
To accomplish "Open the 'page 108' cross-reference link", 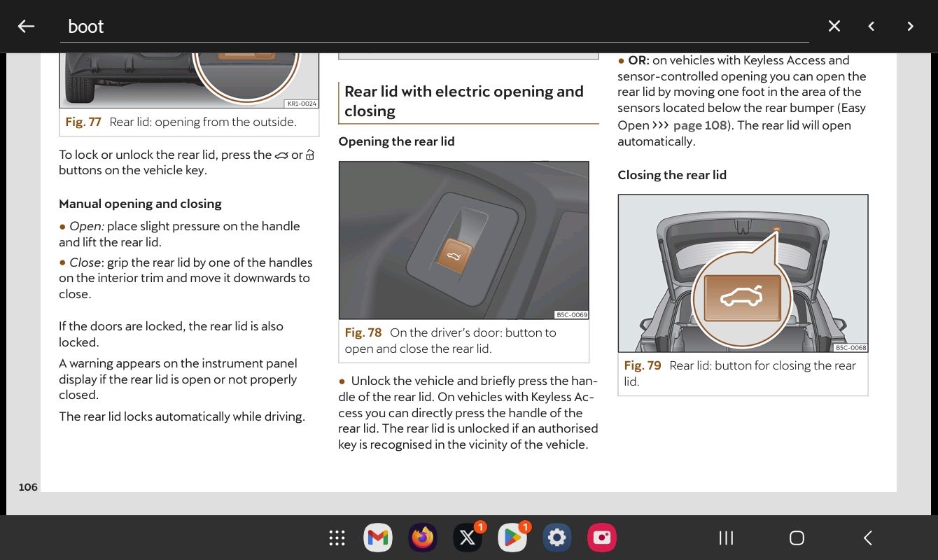I will coord(700,126).
